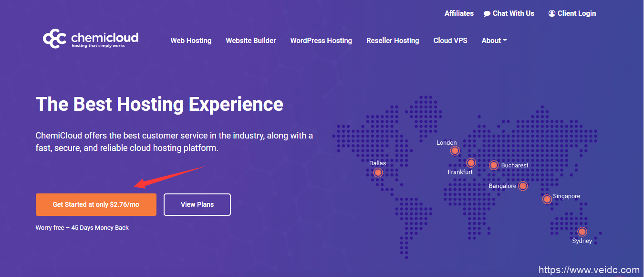Select the Sydney datacenter marker
Viewport: 644px width, 277px height.
582,232
